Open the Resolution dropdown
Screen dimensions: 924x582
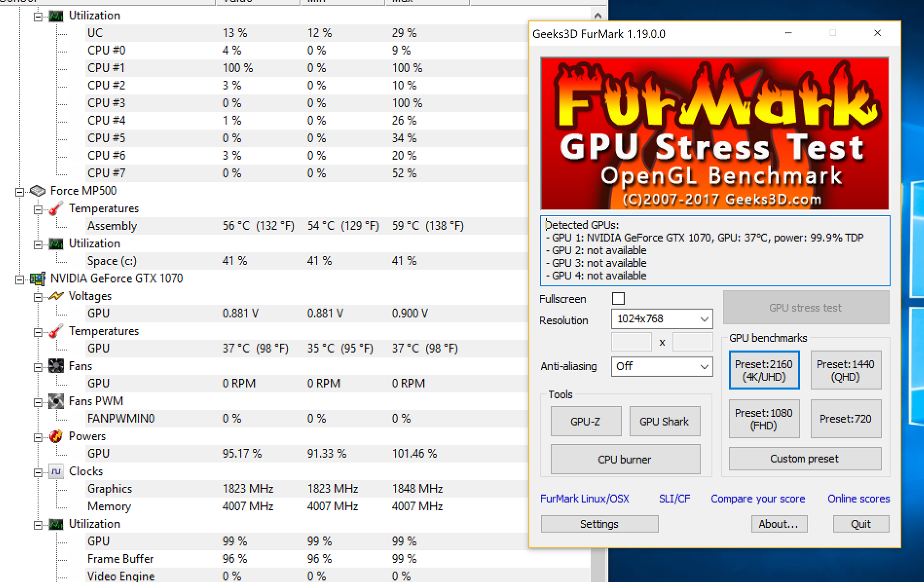[x=662, y=319]
